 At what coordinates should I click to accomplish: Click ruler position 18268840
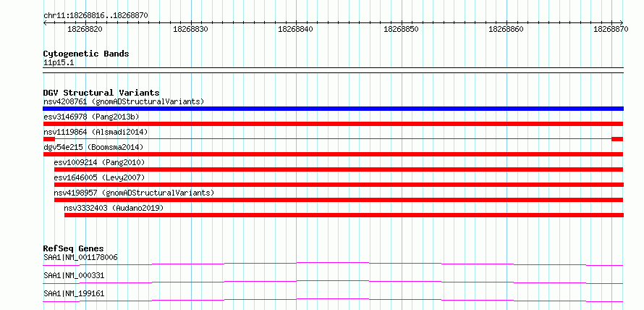(x=296, y=29)
